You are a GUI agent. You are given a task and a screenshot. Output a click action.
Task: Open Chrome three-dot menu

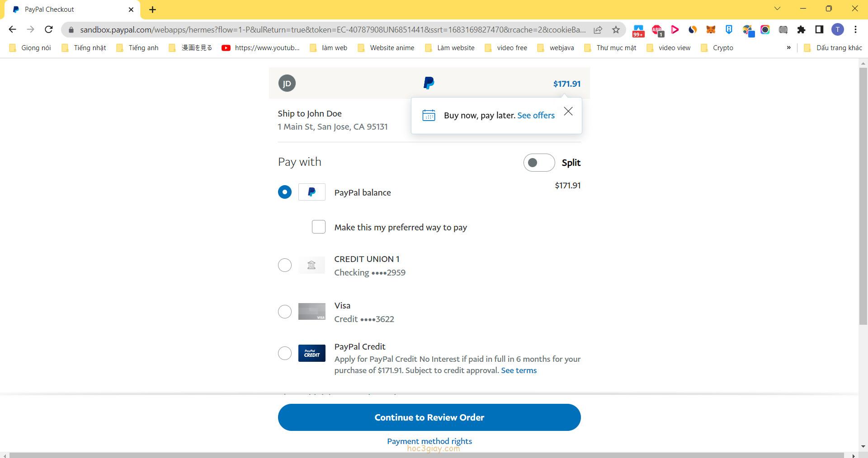(855, 30)
